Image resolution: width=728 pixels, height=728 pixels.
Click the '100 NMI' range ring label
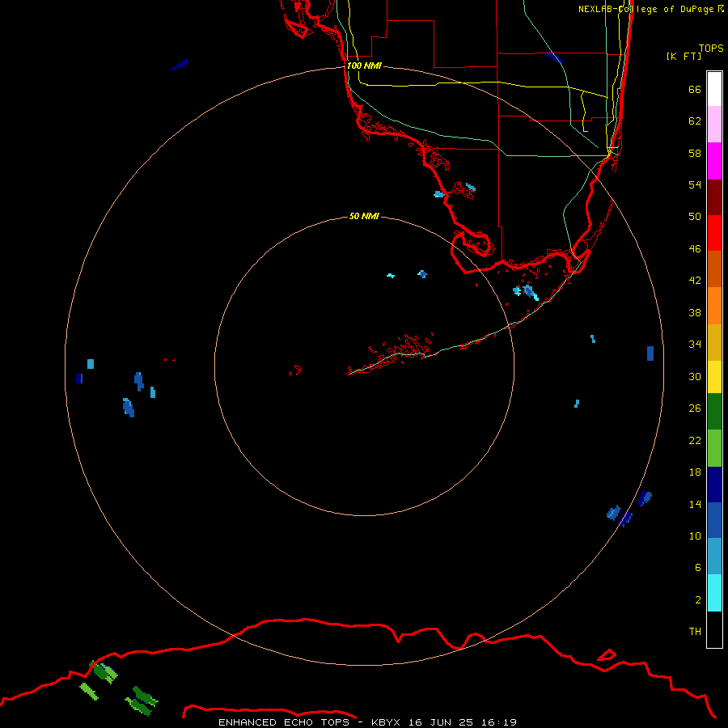point(364,66)
